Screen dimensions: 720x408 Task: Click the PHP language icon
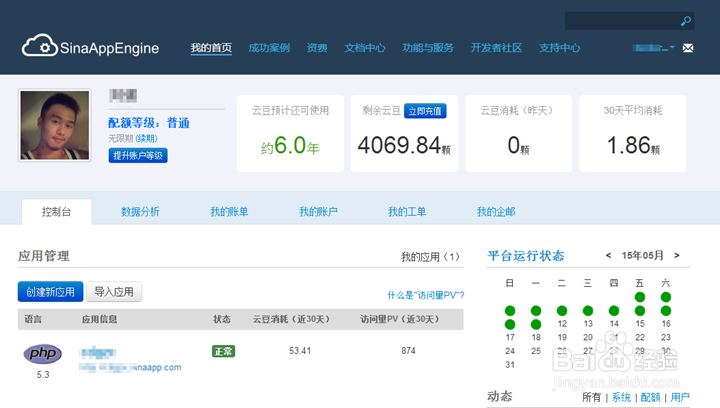click(43, 353)
